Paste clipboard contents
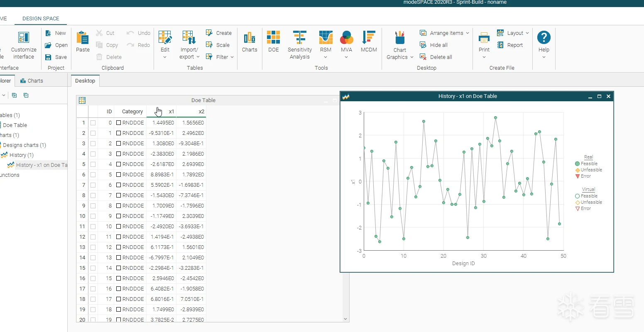 coord(83,41)
